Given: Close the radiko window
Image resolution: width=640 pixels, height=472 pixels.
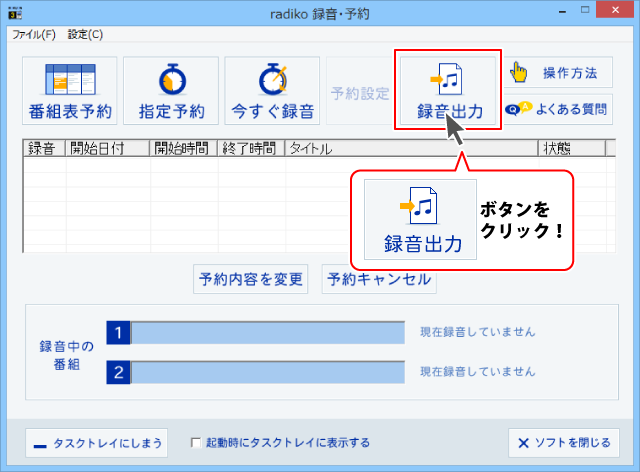Looking at the screenshot, I should (615, 10).
